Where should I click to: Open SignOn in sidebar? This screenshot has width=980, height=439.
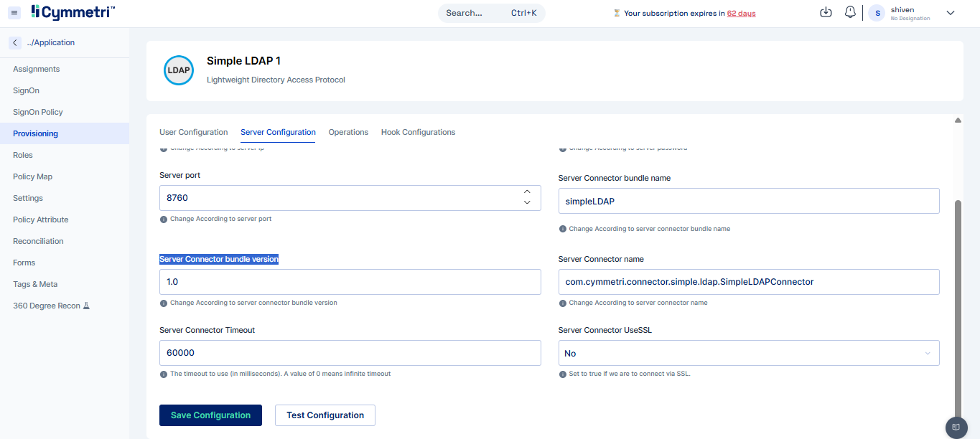[x=65, y=90]
